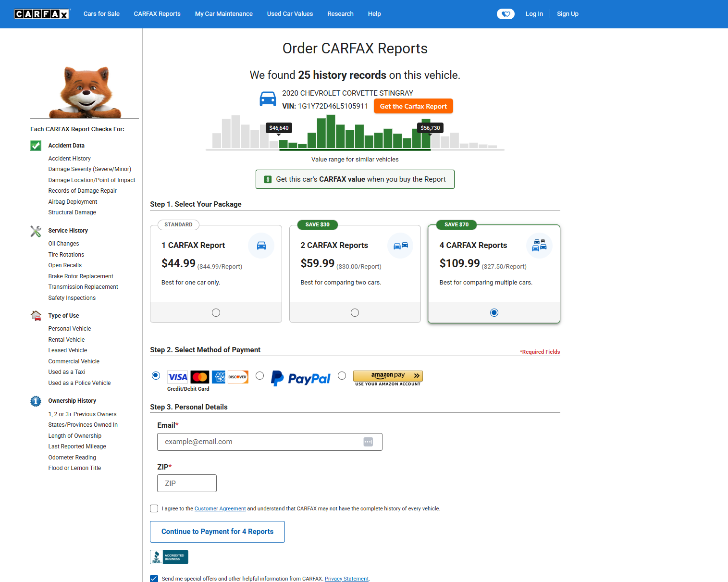This screenshot has width=728, height=582.
Task: Focus the Email input field
Action: tap(270, 442)
